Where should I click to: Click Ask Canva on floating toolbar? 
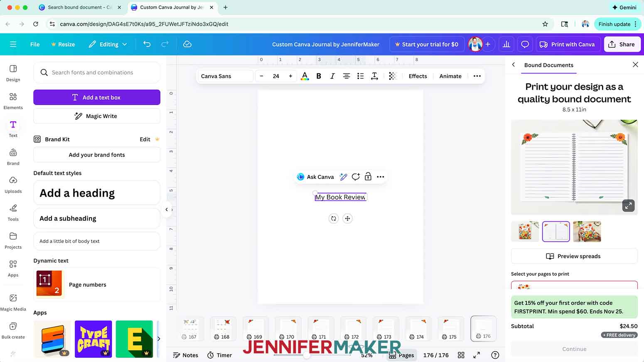(315, 177)
